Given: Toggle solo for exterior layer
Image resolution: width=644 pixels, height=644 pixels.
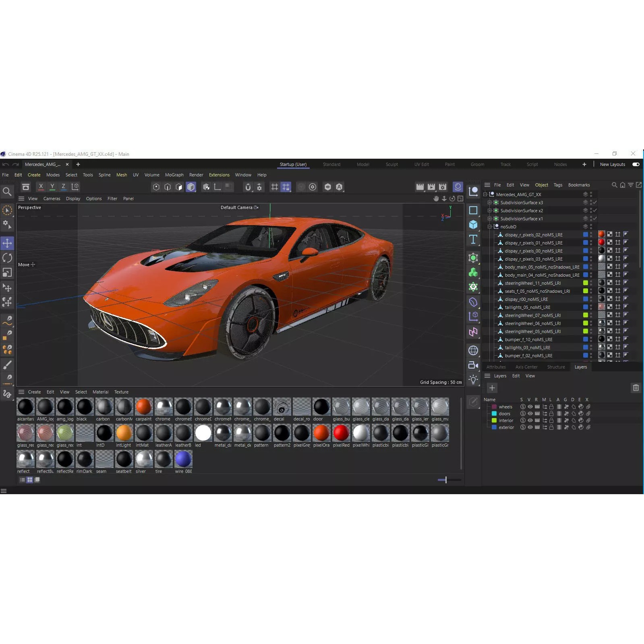Looking at the screenshot, I should (x=523, y=427).
